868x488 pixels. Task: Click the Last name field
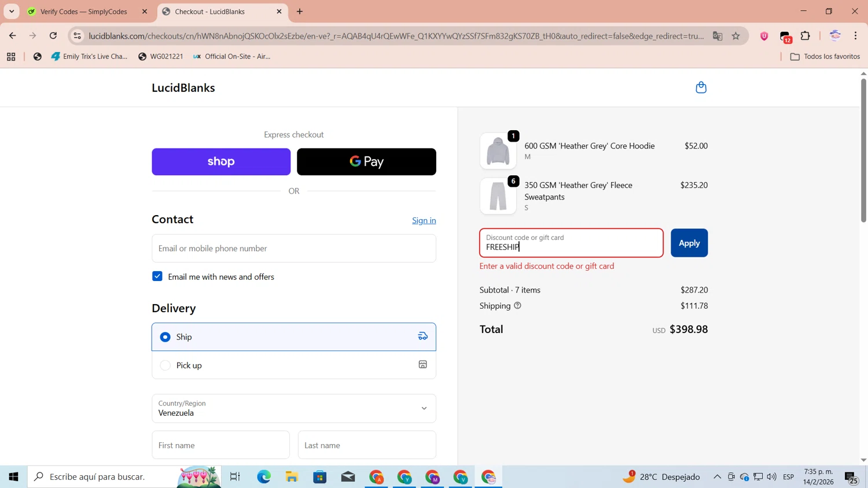367,445
